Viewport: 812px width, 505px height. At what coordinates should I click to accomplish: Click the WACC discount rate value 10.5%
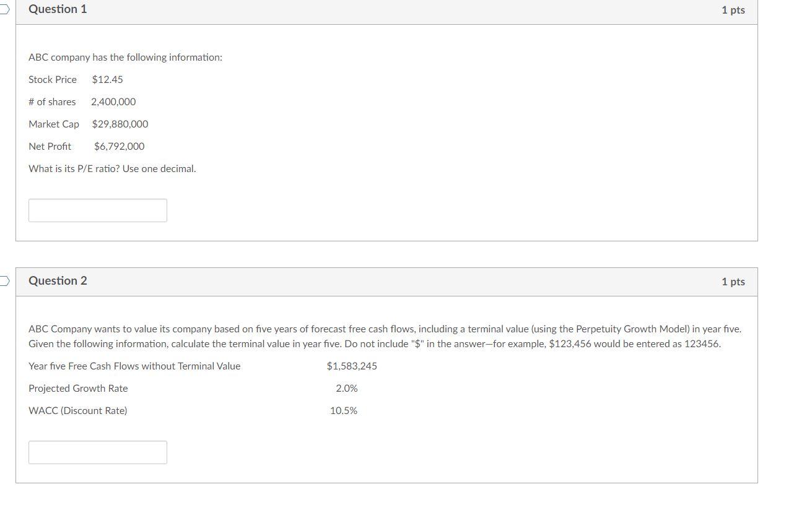(344, 410)
